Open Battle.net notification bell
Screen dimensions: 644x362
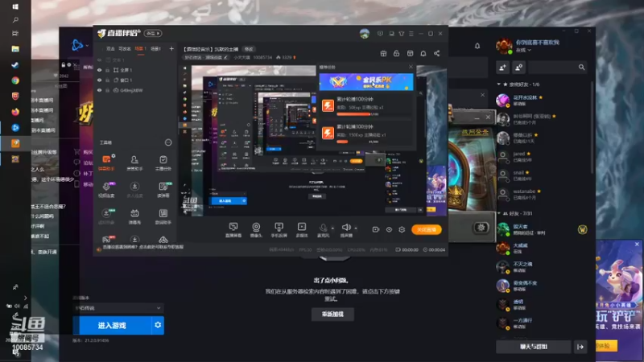click(x=477, y=46)
